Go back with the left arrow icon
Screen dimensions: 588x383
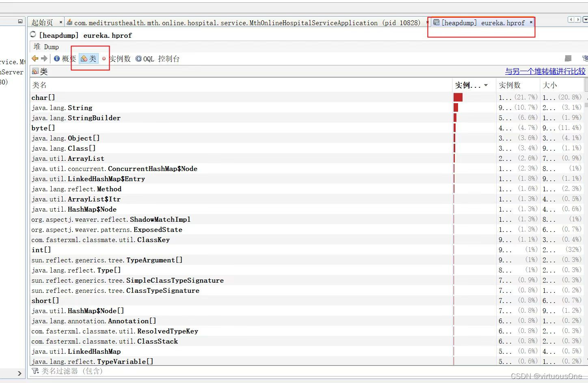[x=35, y=58]
